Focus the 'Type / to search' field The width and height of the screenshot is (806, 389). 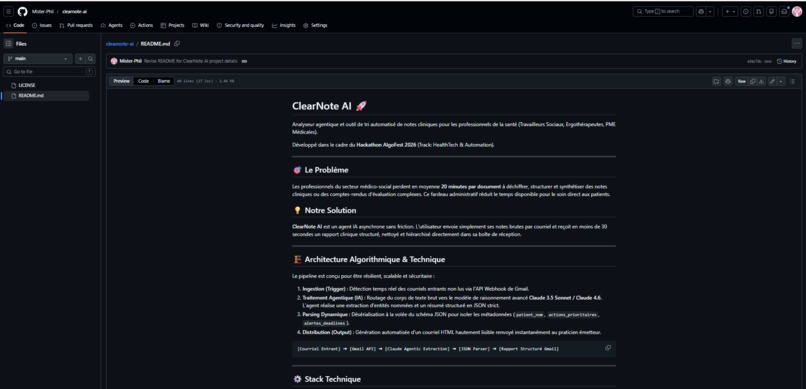(x=663, y=11)
